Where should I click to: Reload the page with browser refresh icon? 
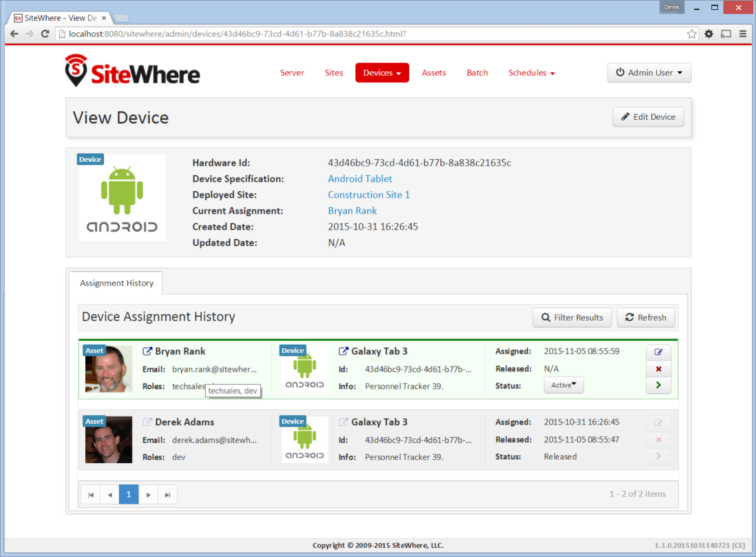pyautogui.click(x=45, y=34)
